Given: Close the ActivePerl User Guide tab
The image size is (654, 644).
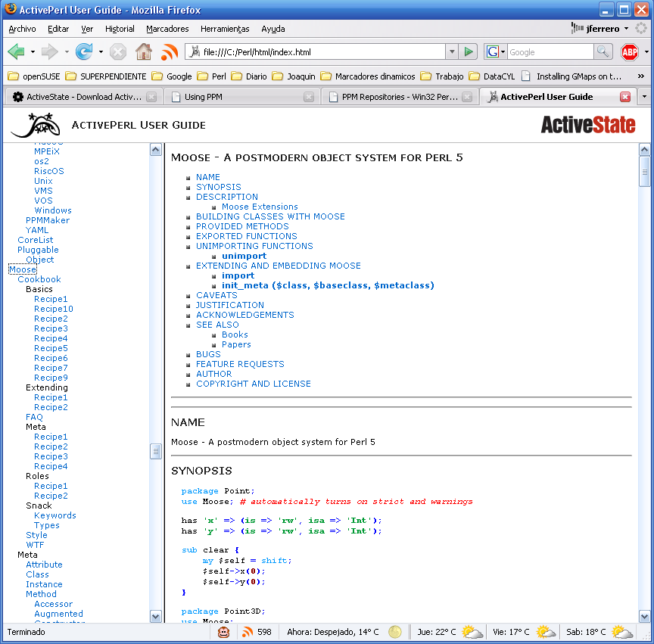Looking at the screenshot, I should coord(624,97).
